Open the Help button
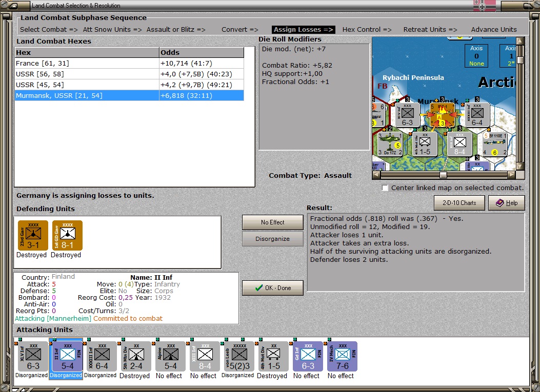 (507, 203)
